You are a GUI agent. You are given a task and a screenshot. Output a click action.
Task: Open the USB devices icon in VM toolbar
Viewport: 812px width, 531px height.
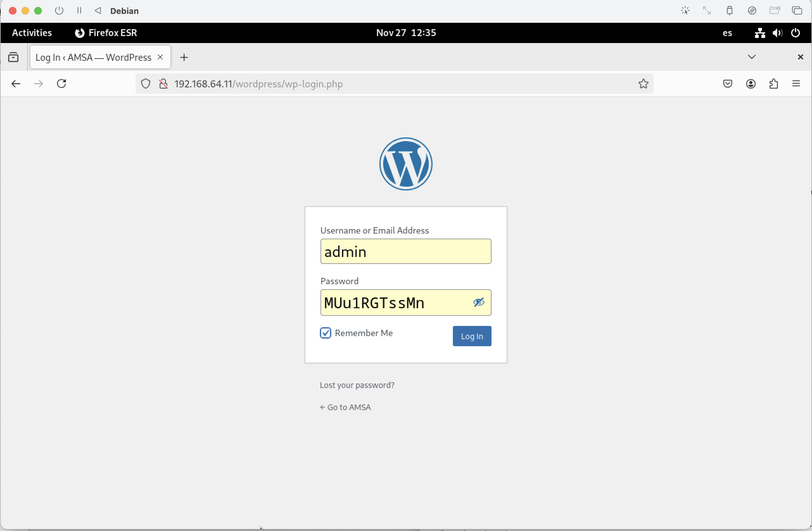pos(729,10)
